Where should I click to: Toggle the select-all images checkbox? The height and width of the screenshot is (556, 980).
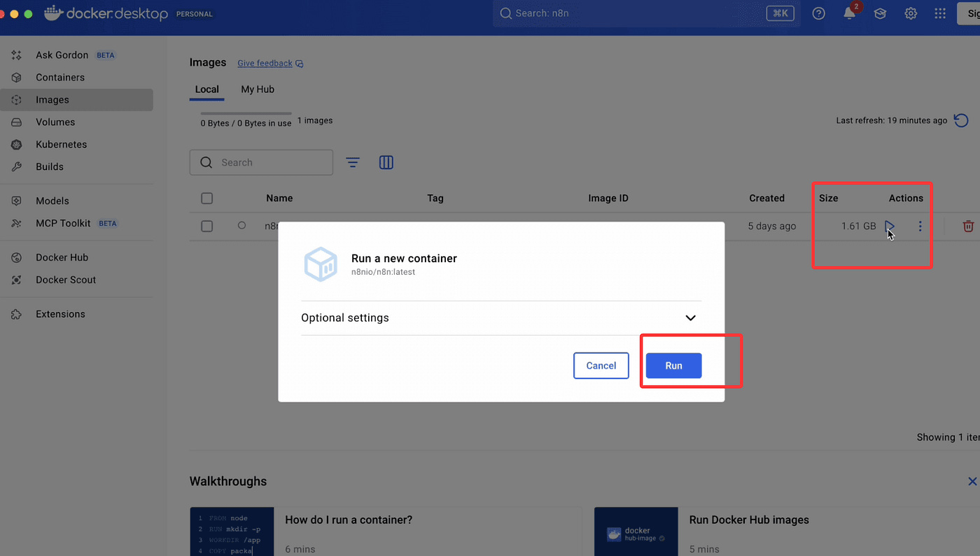click(206, 199)
